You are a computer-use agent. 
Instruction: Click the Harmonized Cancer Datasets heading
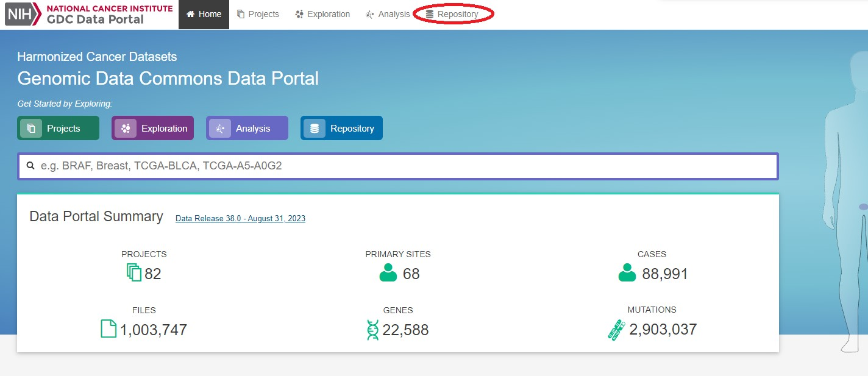pyautogui.click(x=97, y=57)
